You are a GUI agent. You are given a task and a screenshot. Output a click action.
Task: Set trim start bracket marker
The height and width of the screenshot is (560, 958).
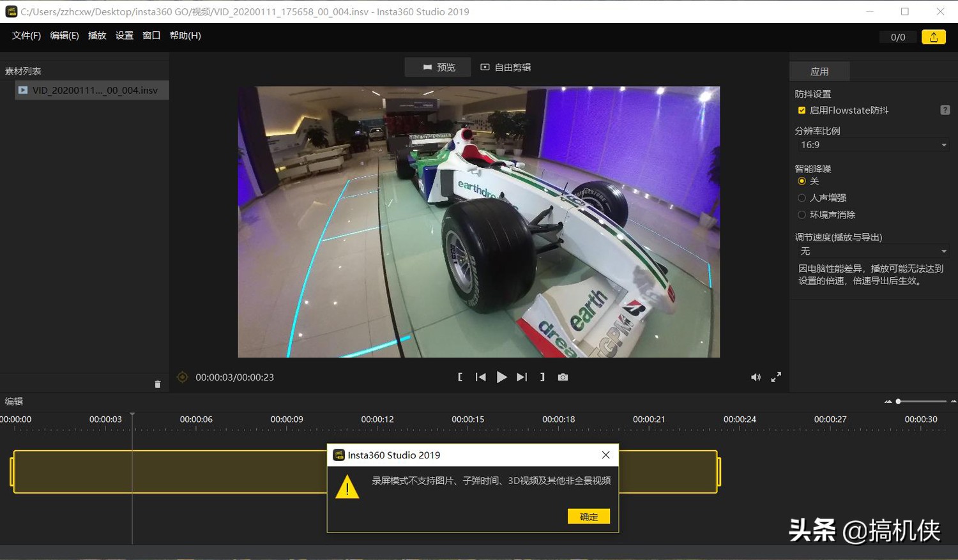(x=460, y=377)
